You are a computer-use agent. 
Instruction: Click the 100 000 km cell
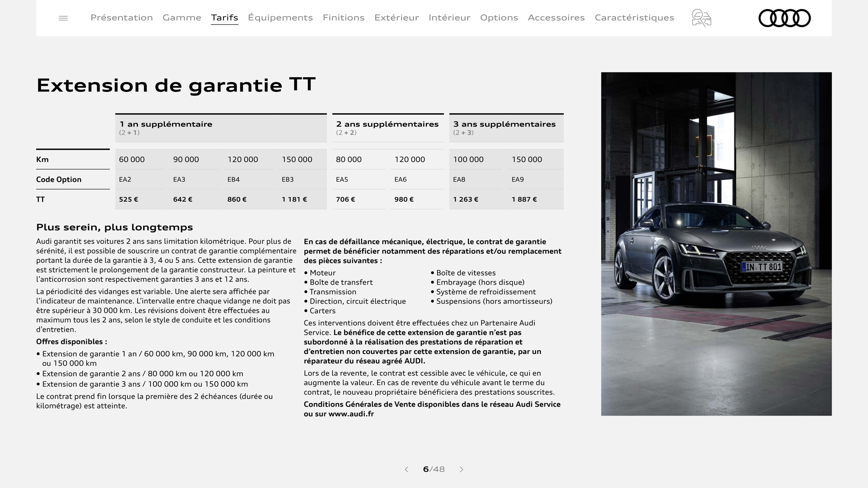pos(468,159)
